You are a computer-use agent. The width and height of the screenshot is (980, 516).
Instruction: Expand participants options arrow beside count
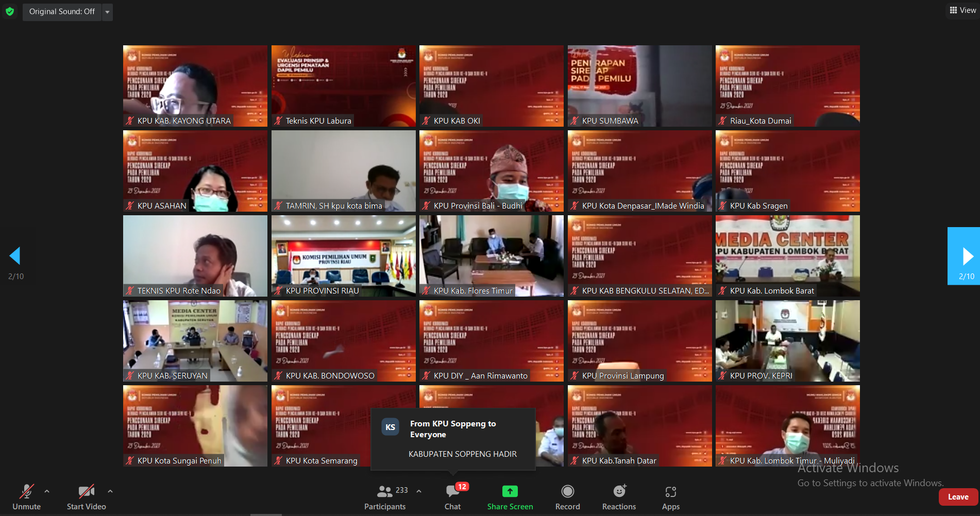419,491
